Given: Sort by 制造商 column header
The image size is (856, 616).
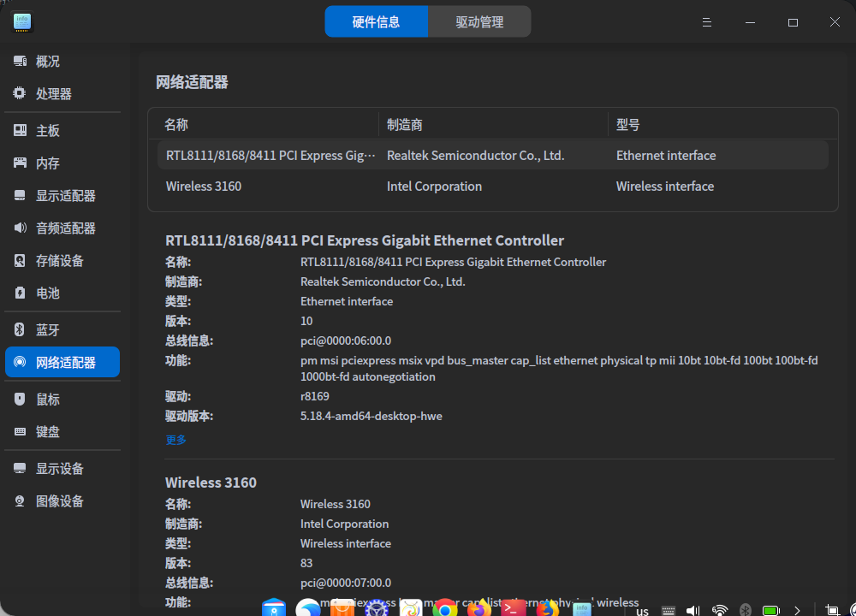Looking at the screenshot, I should click(x=493, y=124).
